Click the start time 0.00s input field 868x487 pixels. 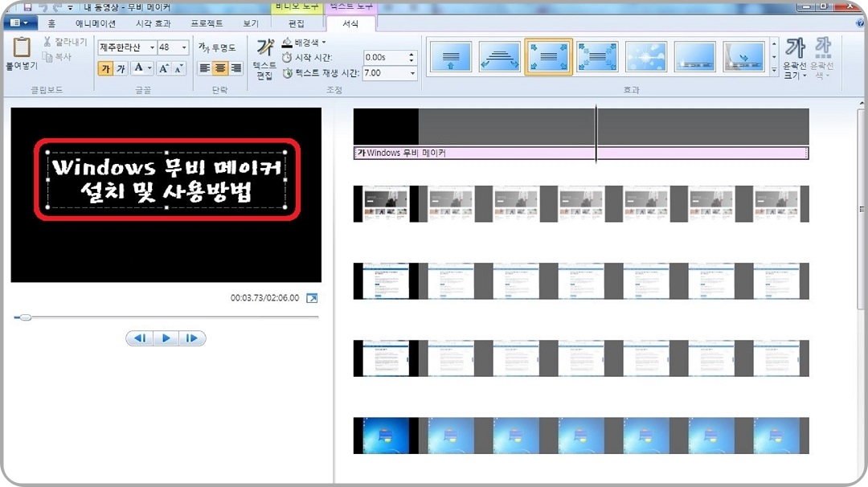point(386,57)
